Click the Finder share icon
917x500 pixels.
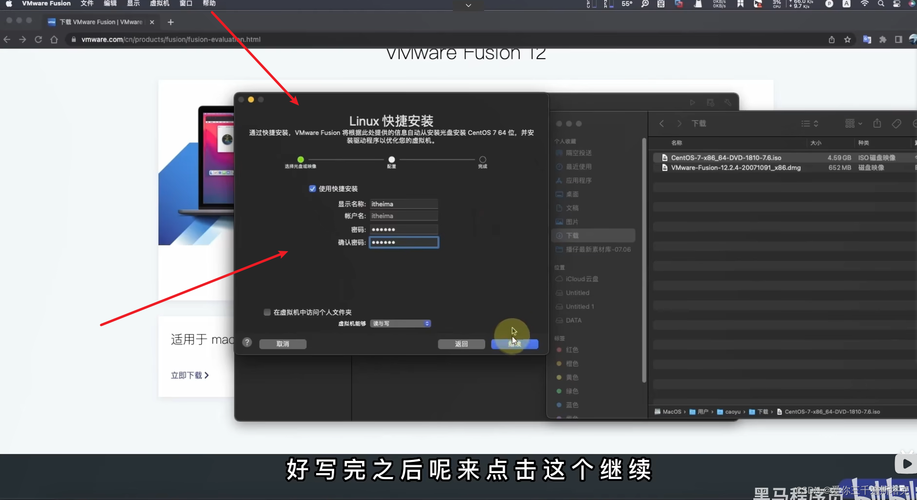coord(877,123)
